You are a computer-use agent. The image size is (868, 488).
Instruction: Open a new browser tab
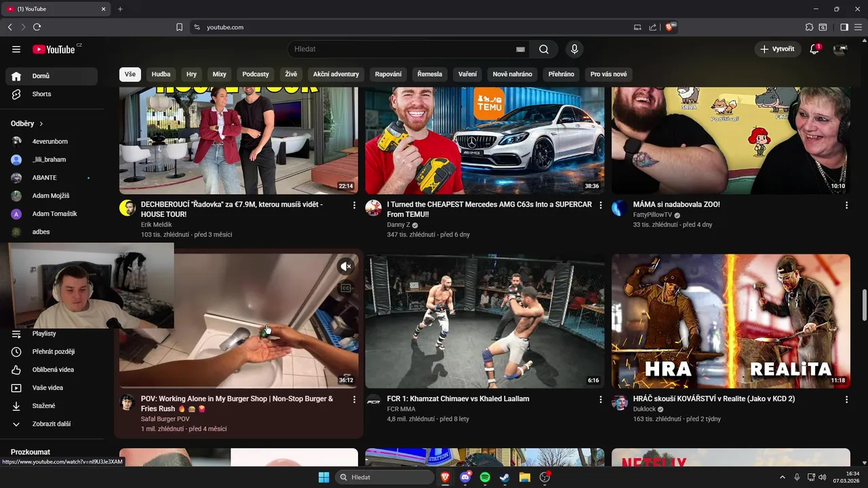coord(120,9)
